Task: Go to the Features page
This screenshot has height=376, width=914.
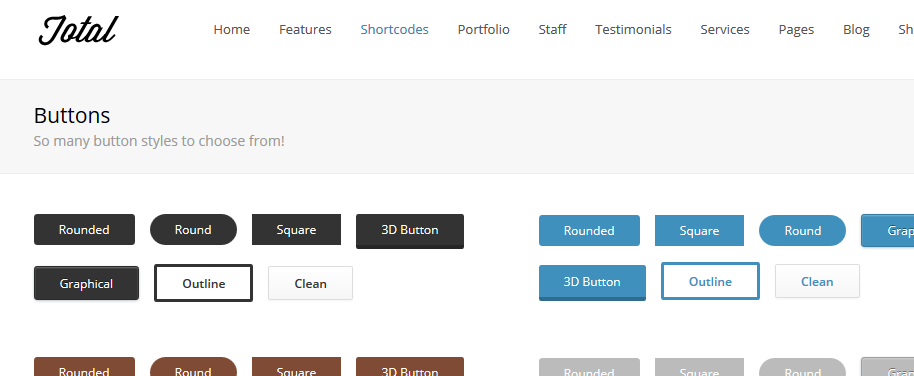Action: click(305, 29)
